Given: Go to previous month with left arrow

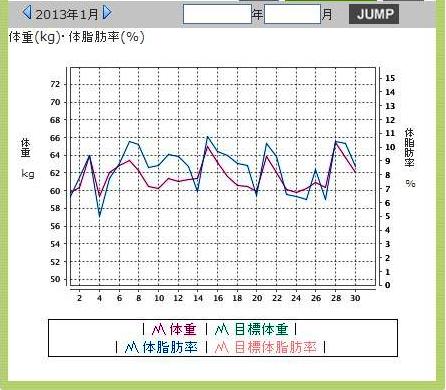Looking at the screenshot, I should pyautogui.click(x=27, y=13).
